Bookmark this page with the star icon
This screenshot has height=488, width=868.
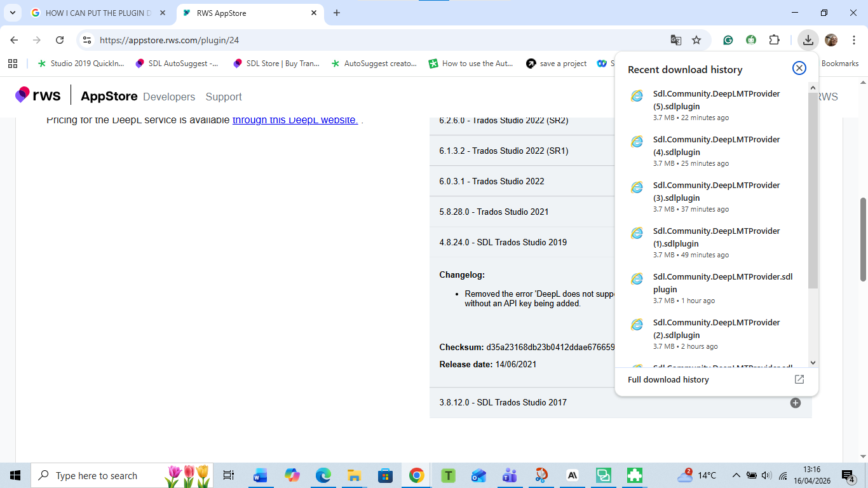click(x=697, y=39)
